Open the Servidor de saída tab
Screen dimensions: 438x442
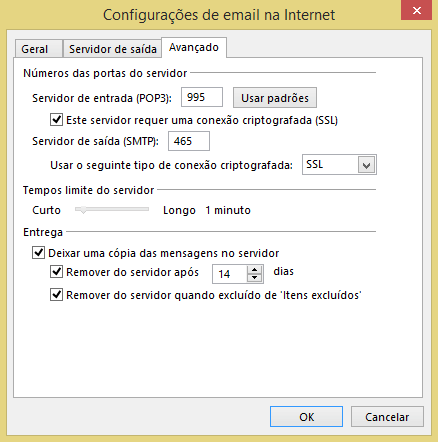point(112,49)
